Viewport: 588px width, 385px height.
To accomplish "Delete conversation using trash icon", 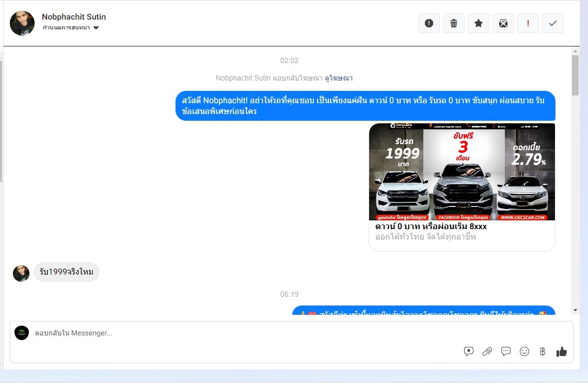I will click(x=454, y=23).
